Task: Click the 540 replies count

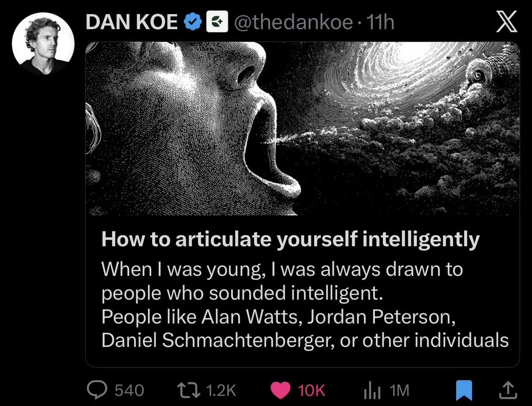Action: click(x=129, y=390)
